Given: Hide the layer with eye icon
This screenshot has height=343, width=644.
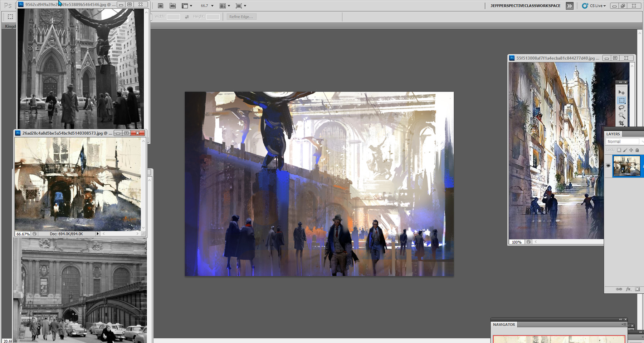Looking at the screenshot, I should [608, 165].
